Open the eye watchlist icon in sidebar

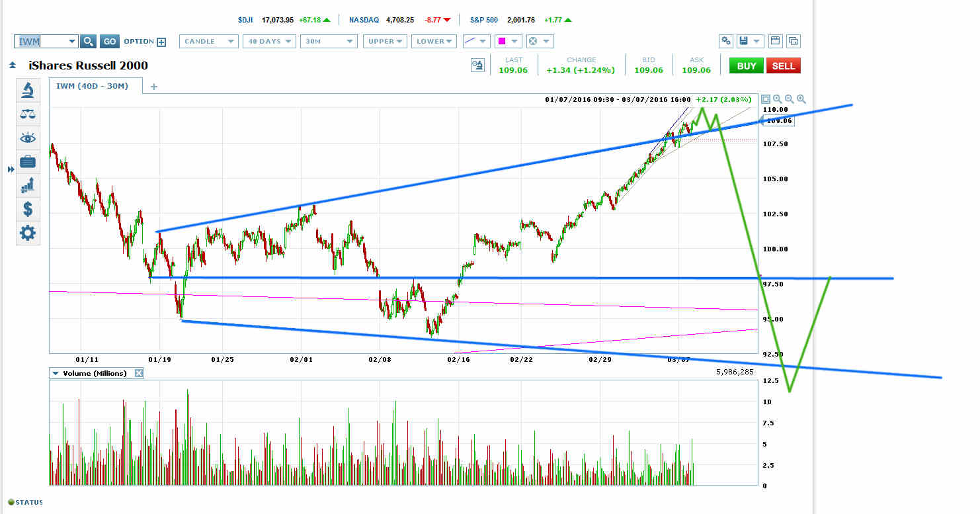tap(28, 138)
